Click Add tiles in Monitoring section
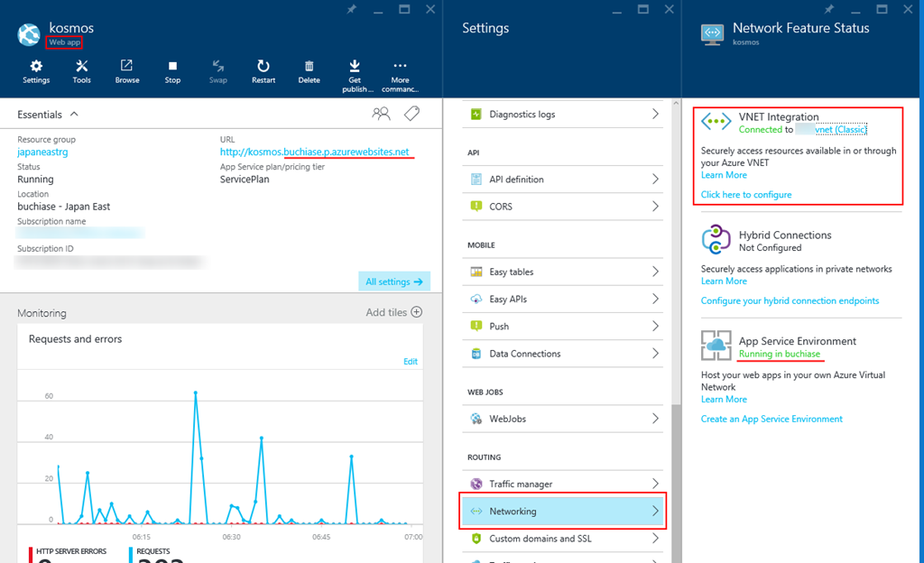The width and height of the screenshot is (924, 563). (x=393, y=313)
